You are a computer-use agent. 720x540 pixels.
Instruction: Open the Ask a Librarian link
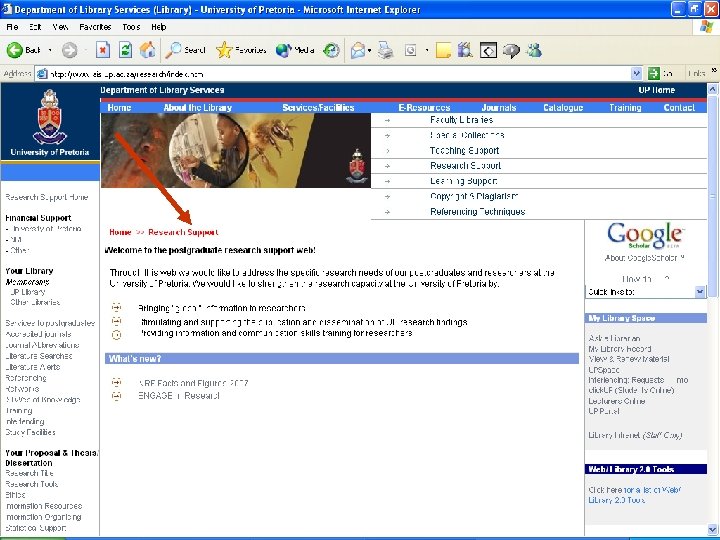[x=614, y=338]
